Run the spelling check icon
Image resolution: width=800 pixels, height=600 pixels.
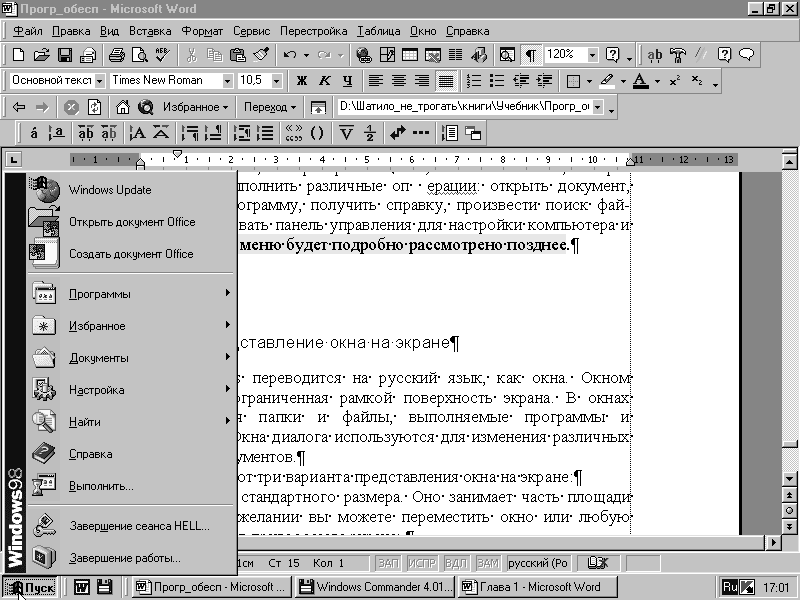(x=163, y=55)
